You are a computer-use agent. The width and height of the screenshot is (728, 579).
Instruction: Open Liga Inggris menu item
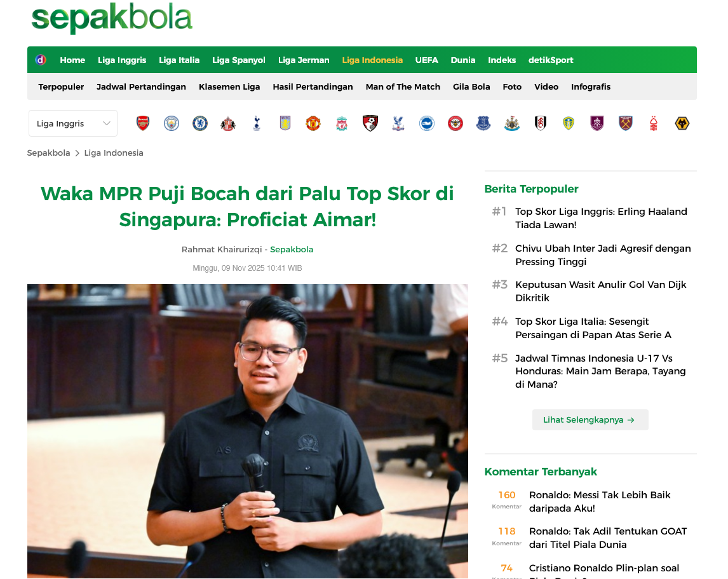coord(122,60)
